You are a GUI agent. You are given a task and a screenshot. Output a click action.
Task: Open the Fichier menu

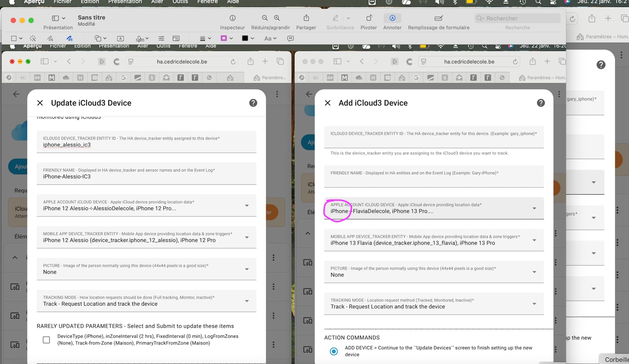click(x=62, y=2)
